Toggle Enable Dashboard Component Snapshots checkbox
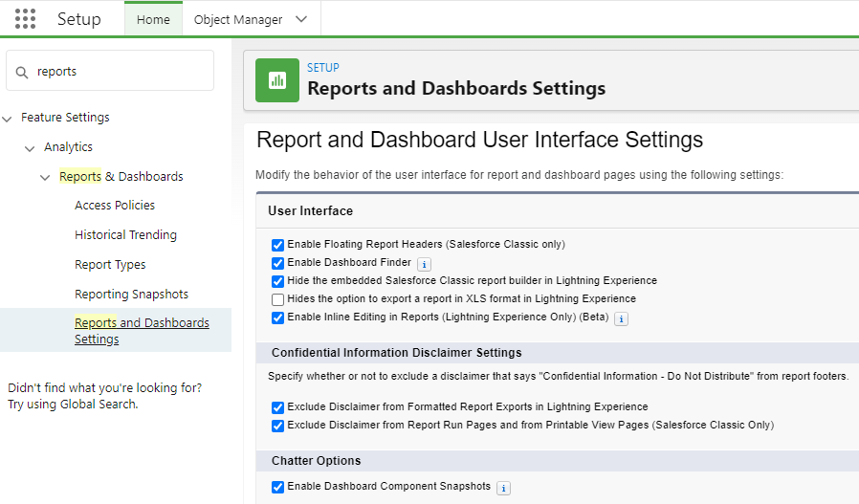Screen dimensions: 859x504 point(277,487)
